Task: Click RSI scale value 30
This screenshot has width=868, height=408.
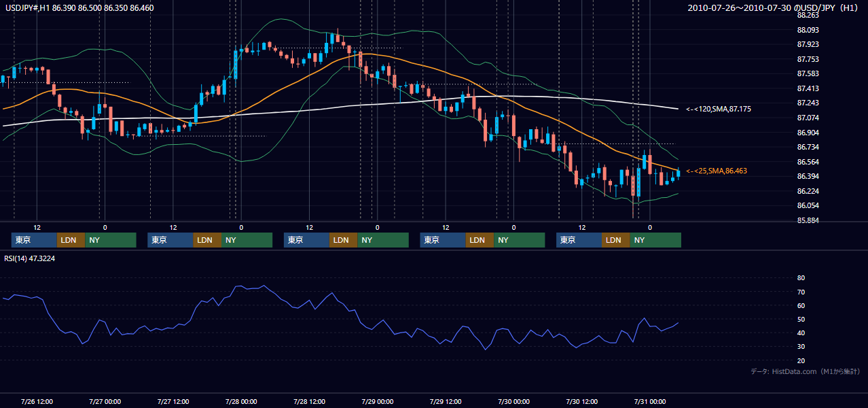Action: coord(801,347)
